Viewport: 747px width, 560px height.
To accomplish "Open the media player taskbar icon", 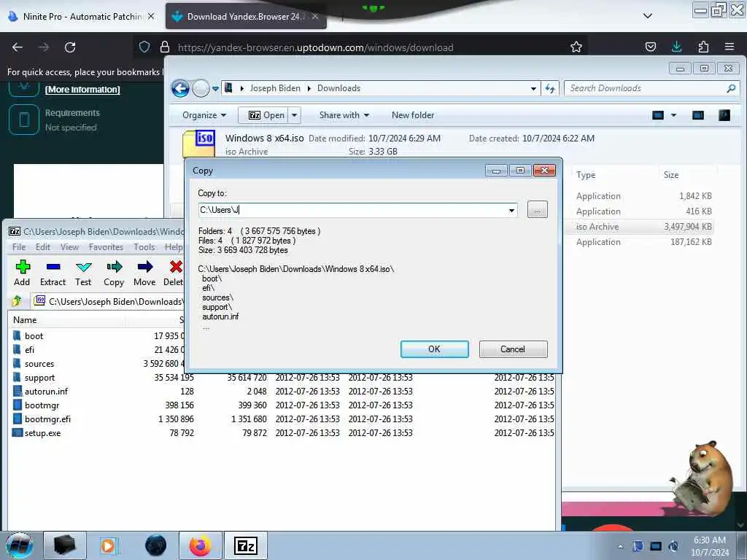I will (x=109, y=545).
